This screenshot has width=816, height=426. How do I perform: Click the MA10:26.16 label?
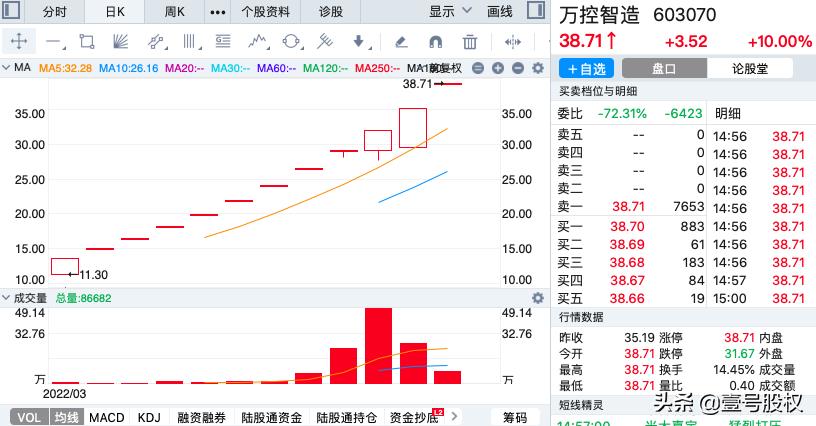pos(129,68)
